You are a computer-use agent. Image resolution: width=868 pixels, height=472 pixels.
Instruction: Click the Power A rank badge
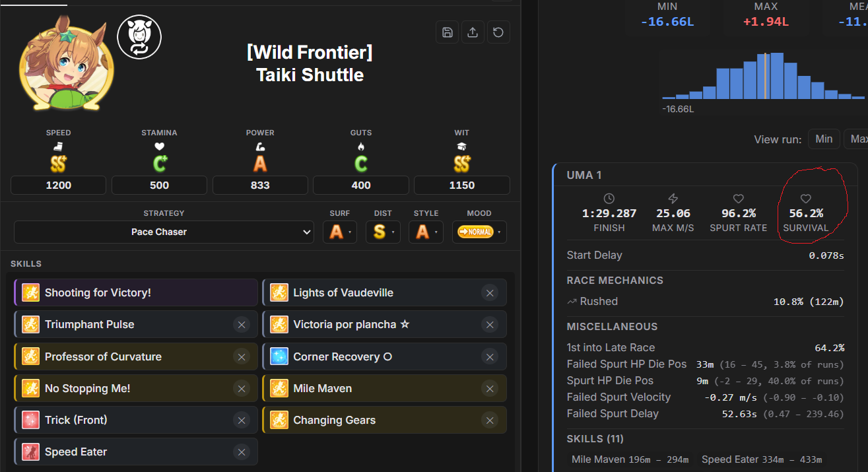point(260,163)
